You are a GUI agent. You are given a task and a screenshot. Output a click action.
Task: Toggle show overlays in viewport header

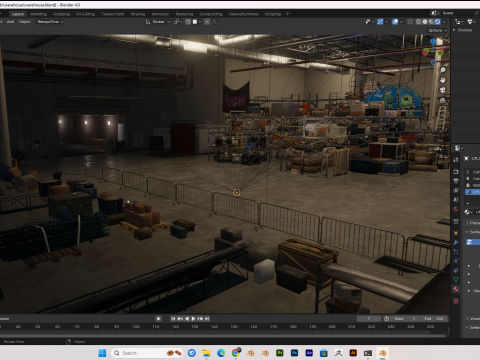395,22
